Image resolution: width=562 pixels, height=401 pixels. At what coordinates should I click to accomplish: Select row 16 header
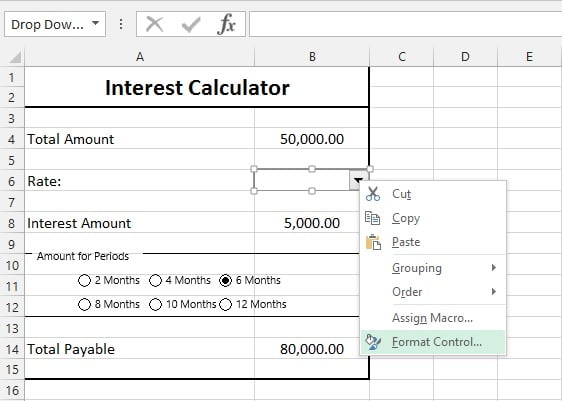[x=12, y=391]
